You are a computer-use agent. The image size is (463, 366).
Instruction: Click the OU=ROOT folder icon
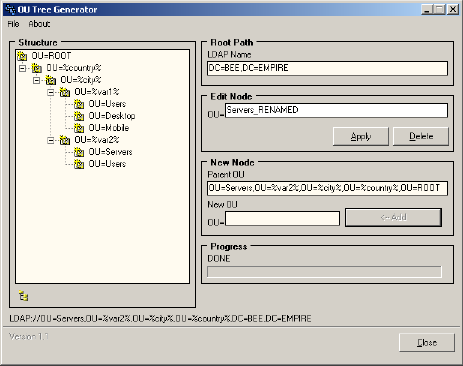tap(22, 56)
